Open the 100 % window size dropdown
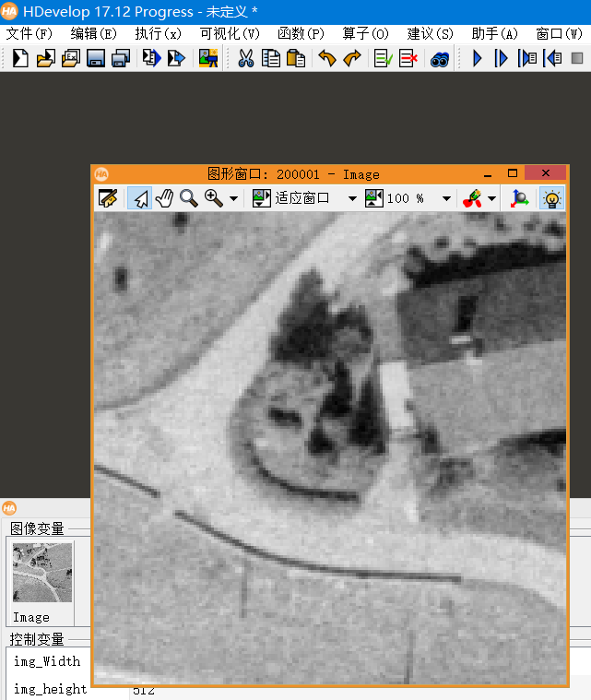The height and width of the screenshot is (700, 591). (446, 198)
